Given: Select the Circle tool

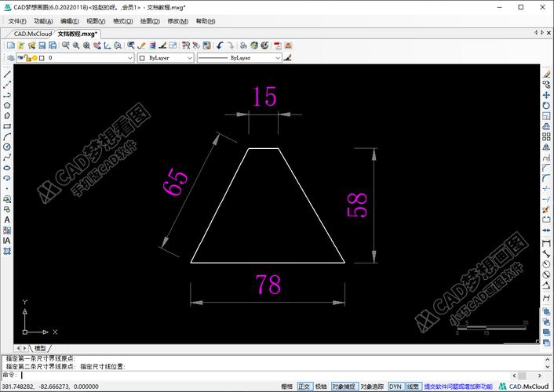Looking at the screenshot, I should pyautogui.click(x=7, y=147).
